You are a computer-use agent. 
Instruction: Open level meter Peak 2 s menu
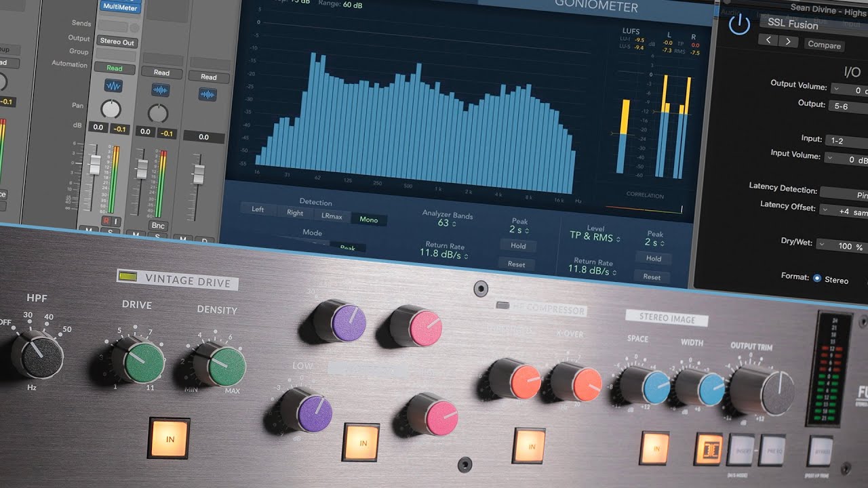pos(655,242)
